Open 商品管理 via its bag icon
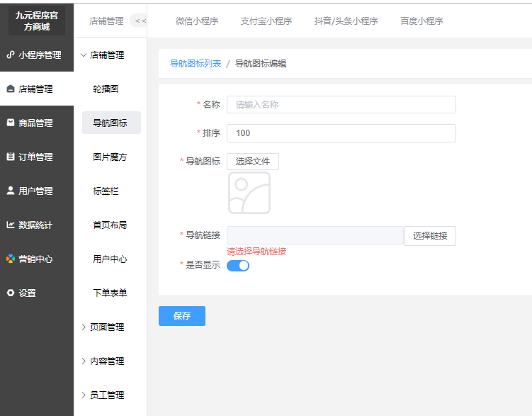The width and height of the screenshot is (532, 416). 11,123
